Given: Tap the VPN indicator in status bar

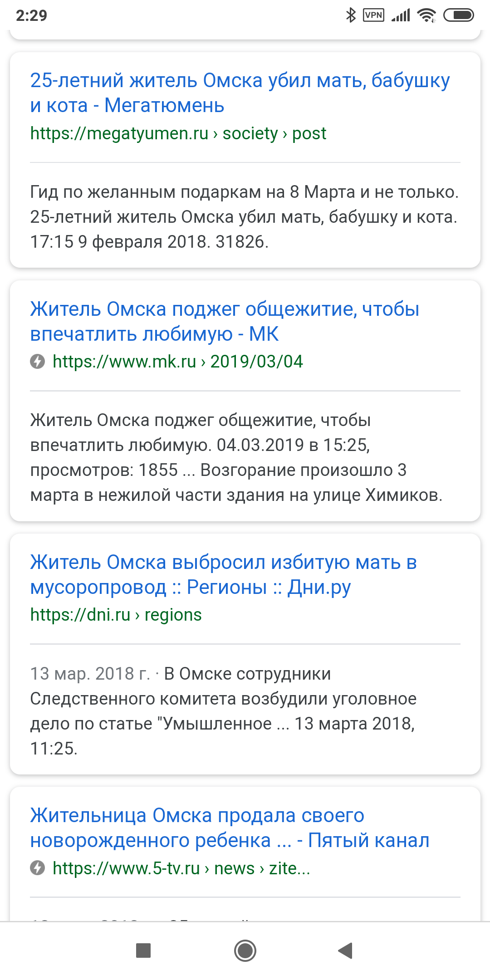Looking at the screenshot, I should [374, 15].
